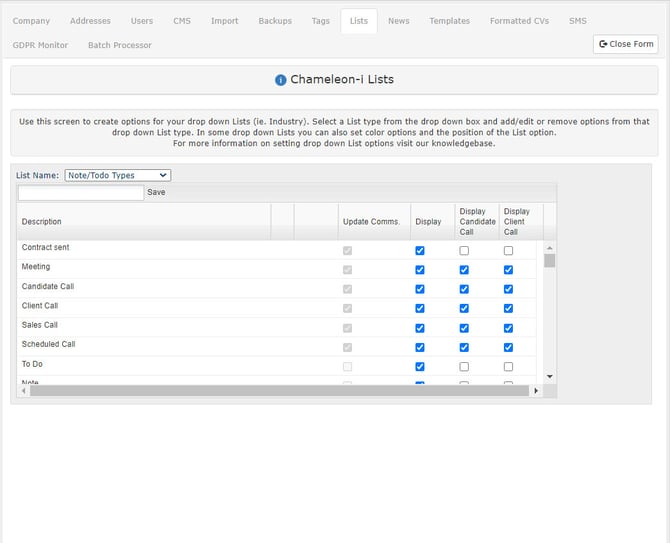Toggle Display checkbox for Scheduled Call
670x543 pixels.
tap(420, 347)
